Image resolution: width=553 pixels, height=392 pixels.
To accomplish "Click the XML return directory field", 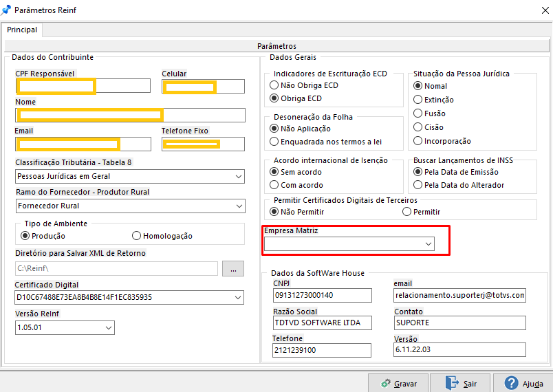I will [116, 269].
